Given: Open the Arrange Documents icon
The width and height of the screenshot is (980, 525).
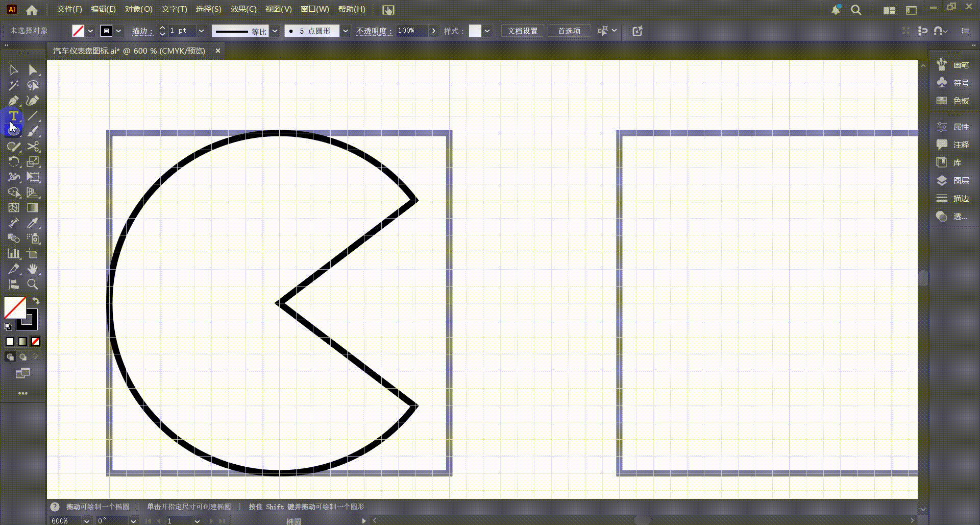Looking at the screenshot, I should 889,10.
